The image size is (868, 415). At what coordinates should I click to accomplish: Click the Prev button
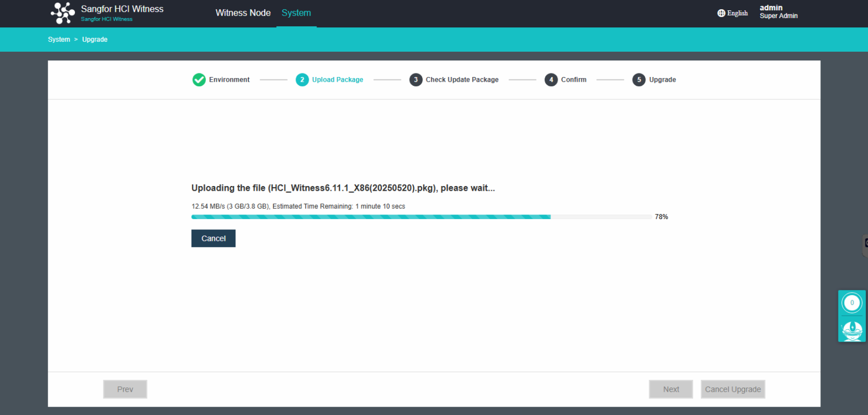[125, 389]
